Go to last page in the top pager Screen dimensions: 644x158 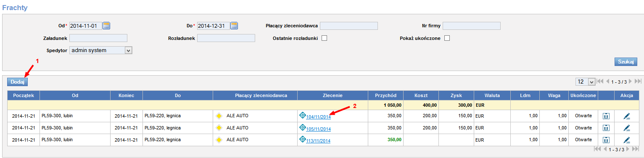point(638,82)
